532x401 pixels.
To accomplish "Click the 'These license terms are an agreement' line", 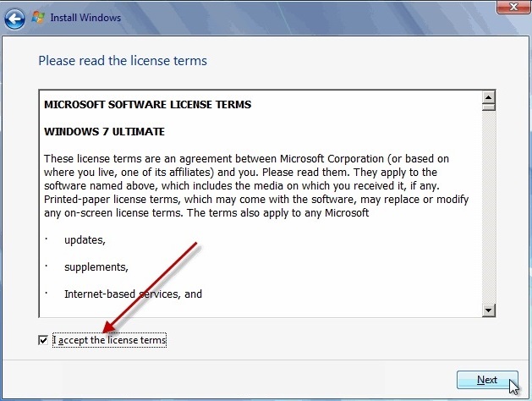I will click(246, 159).
